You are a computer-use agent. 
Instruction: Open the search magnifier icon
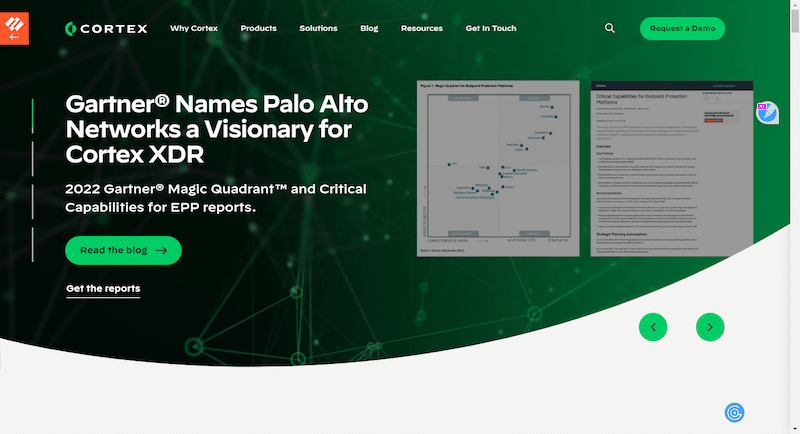610,28
